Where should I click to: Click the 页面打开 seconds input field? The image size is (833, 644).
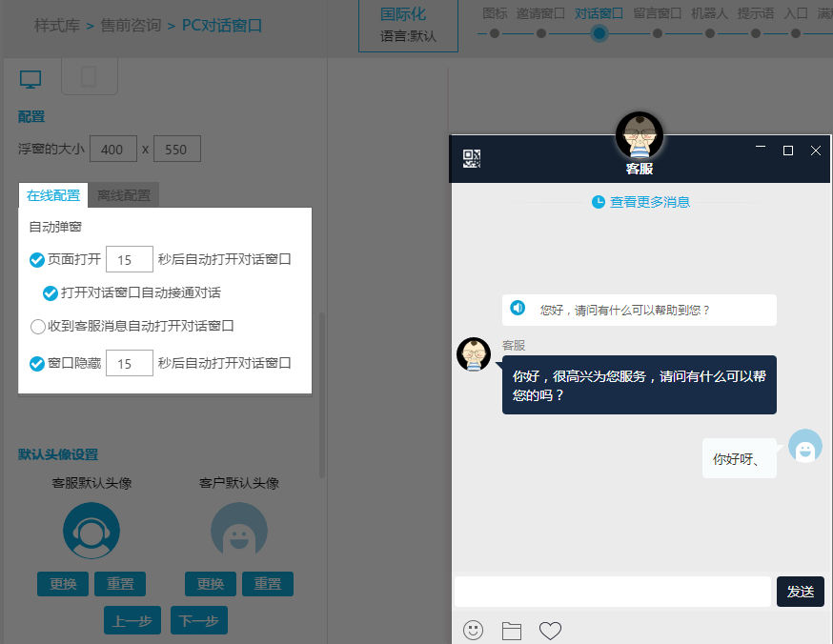pos(130,259)
